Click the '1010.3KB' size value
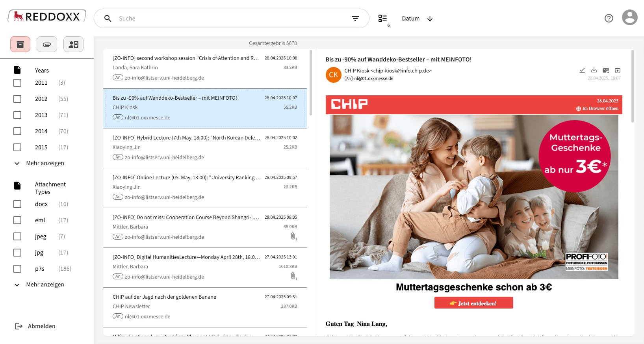The height and width of the screenshot is (344, 644). pyautogui.click(x=288, y=267)
